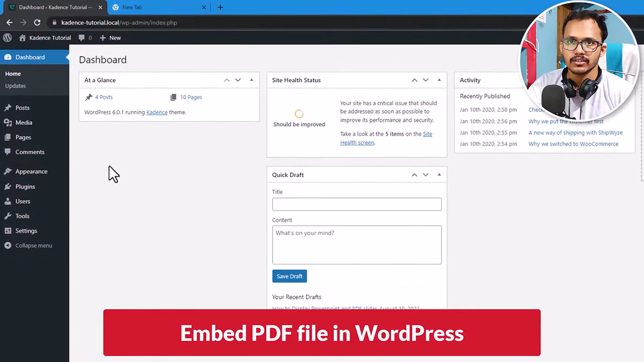This screenshot has height=362, width=644.
Task: Open 'Why we switched to WooCommerce' post
Action: tap(574, 144)
